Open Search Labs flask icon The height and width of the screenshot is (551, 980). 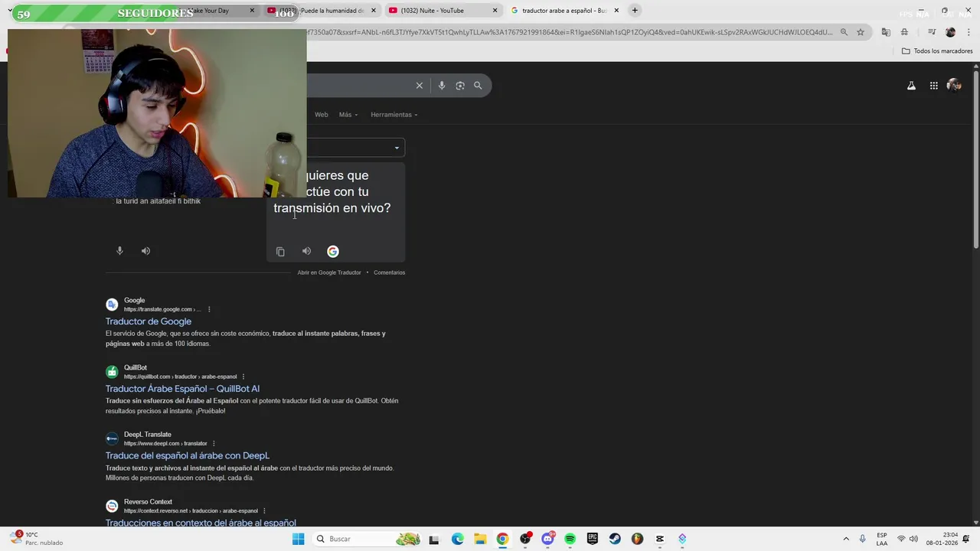click(x=911, y=86)
